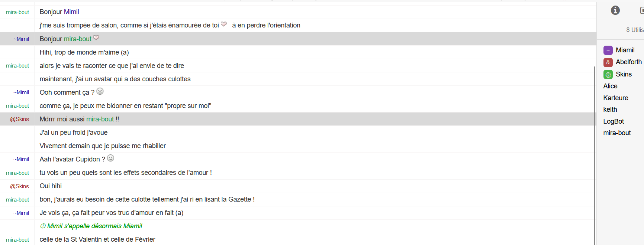
Task: Click the red ampersand badge beside Abelforth
Action: pos(608,62)
